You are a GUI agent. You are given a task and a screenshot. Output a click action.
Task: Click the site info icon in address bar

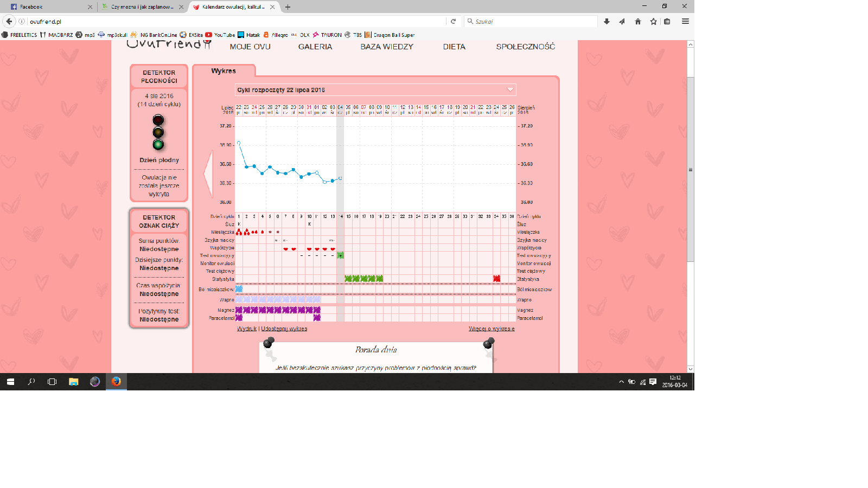click(22, 22)
